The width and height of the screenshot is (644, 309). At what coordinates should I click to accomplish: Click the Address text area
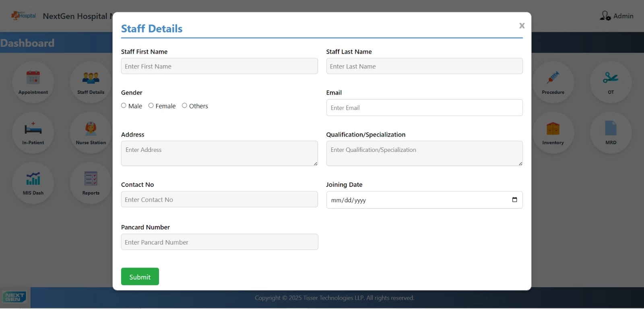[219, 153]
